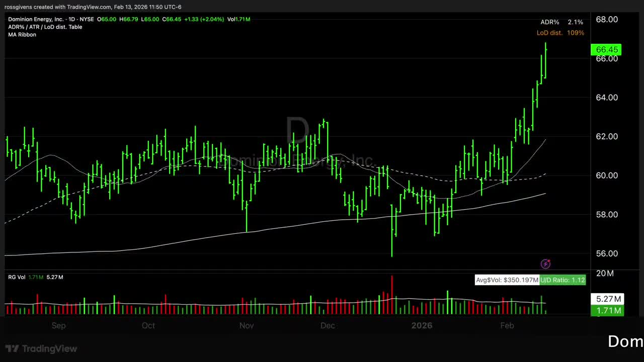Viewport: 644px width, 362px height.
Task: Click the 20M label on volume scale
Action: (x=604, y=274)
